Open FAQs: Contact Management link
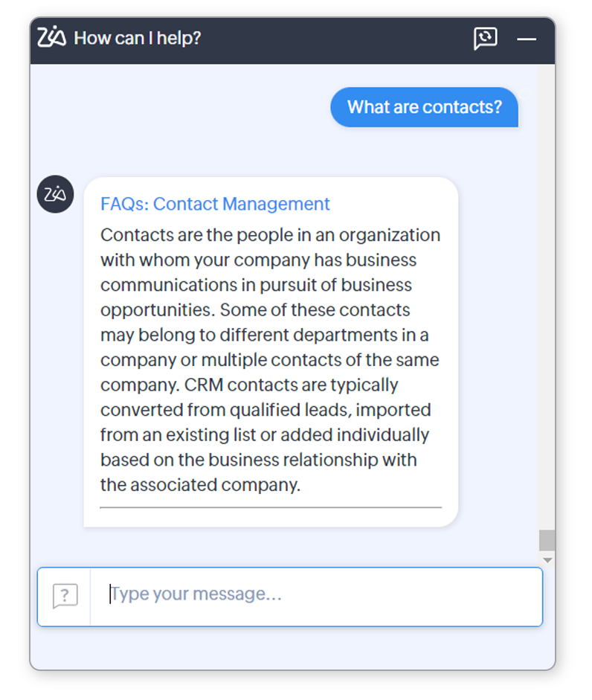Viewport: 592px width, 700px height. pyautogui.click(x=215, y=204)
